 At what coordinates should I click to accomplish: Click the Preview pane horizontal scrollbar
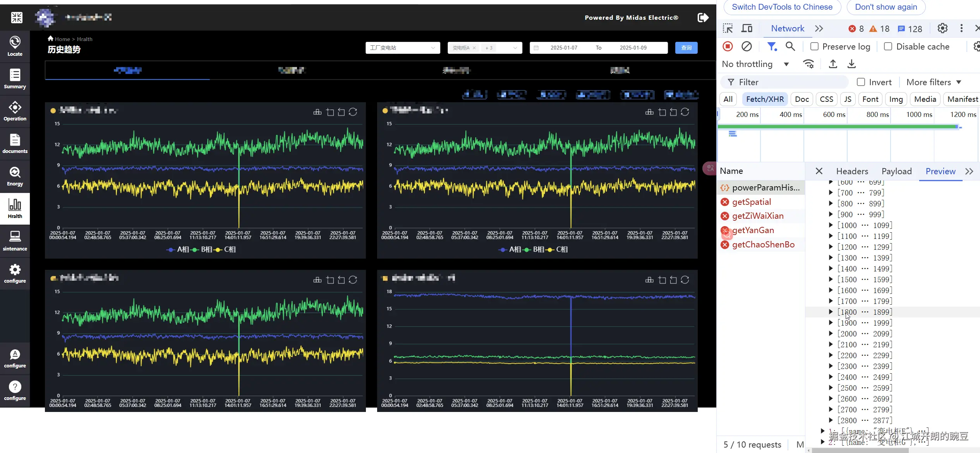(860, 451)
